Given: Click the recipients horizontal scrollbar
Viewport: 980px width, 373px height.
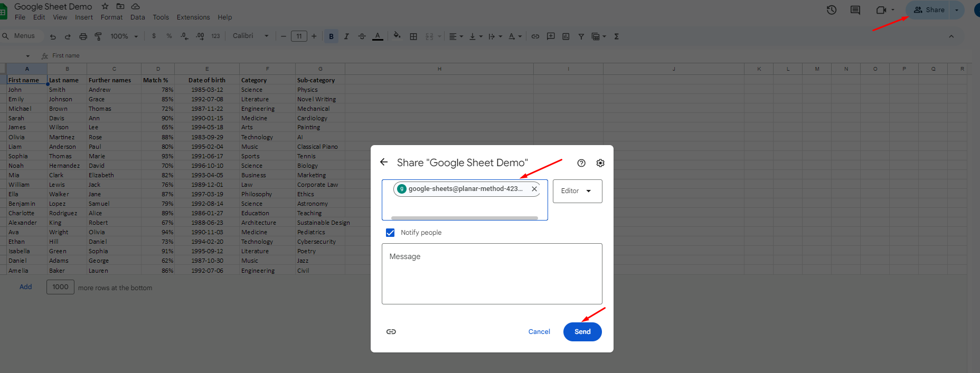Looking at the screenshot, I should pos(465,218).
